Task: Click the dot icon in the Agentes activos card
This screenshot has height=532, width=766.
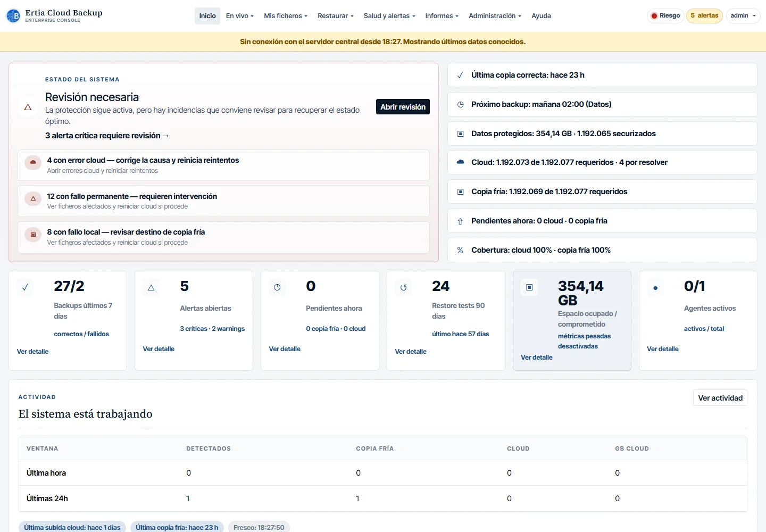Action: coord(655,287)
